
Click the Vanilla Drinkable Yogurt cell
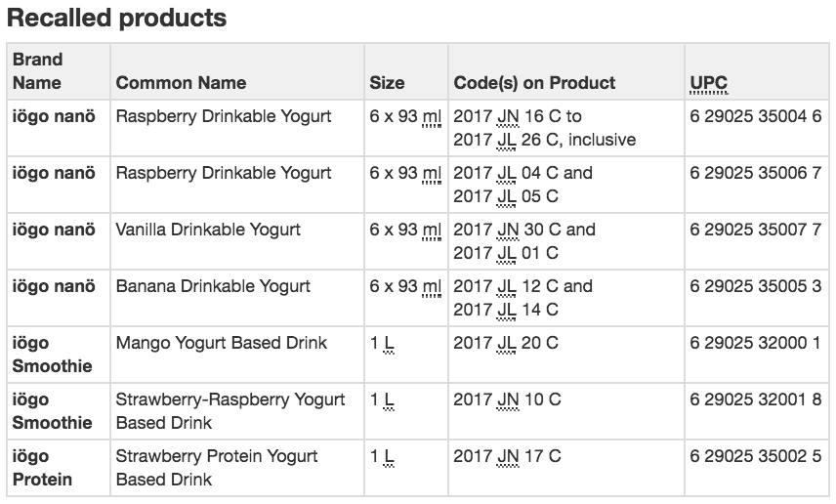point(208,230)
